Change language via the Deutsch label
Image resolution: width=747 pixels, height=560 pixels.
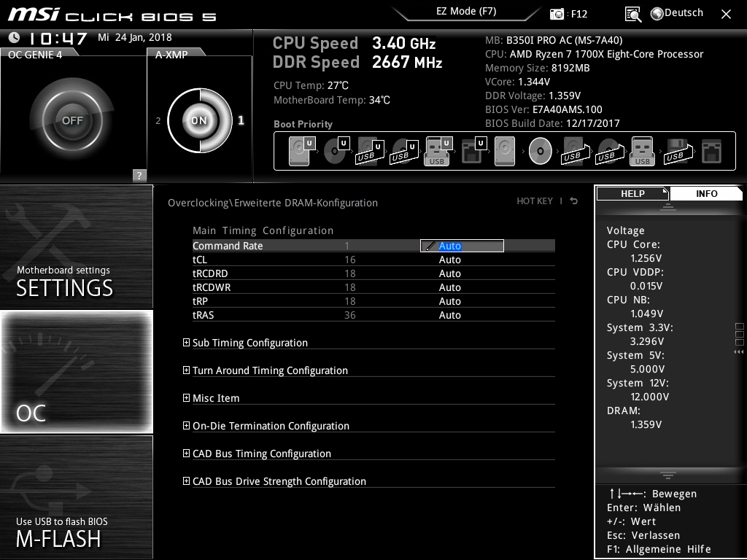tap(684, 13)
